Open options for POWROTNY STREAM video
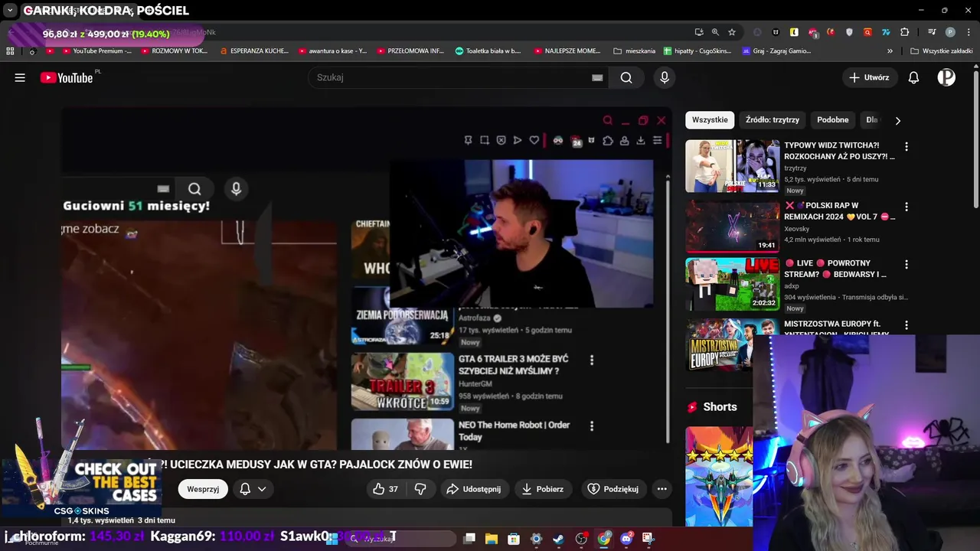The height and width of the screenshot is (551, 980). (906, 264)
